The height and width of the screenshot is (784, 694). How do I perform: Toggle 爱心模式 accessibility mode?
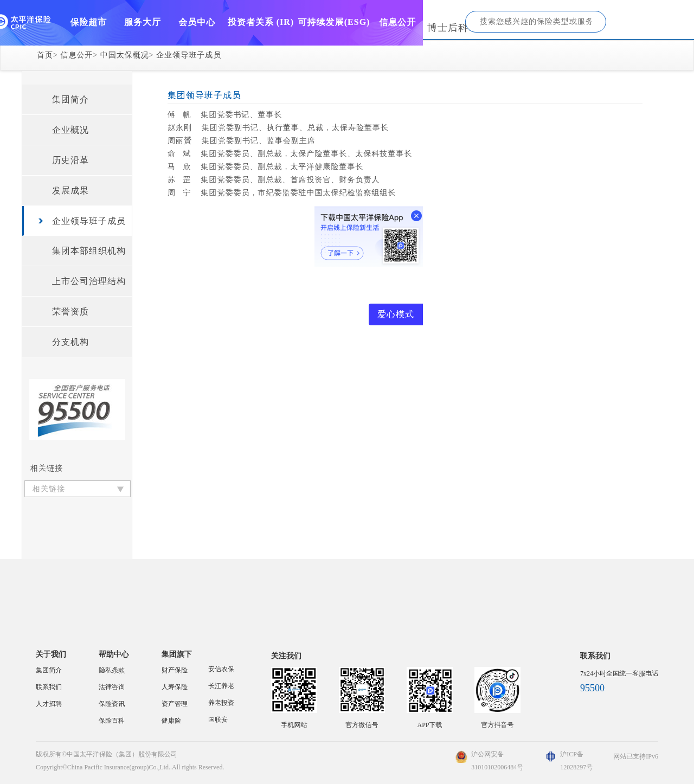(x=395, y=314)
